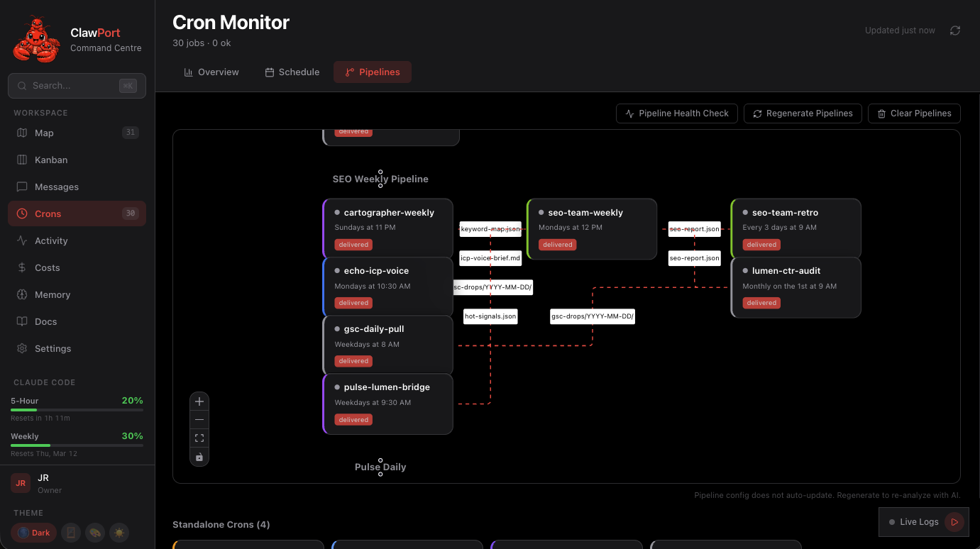980x549 pixels.
Task: Click the Regenerate Pipelines button
Action: 803,113
